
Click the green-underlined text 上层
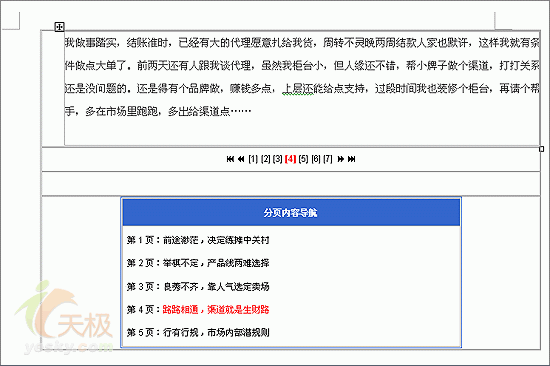(293, 89)
